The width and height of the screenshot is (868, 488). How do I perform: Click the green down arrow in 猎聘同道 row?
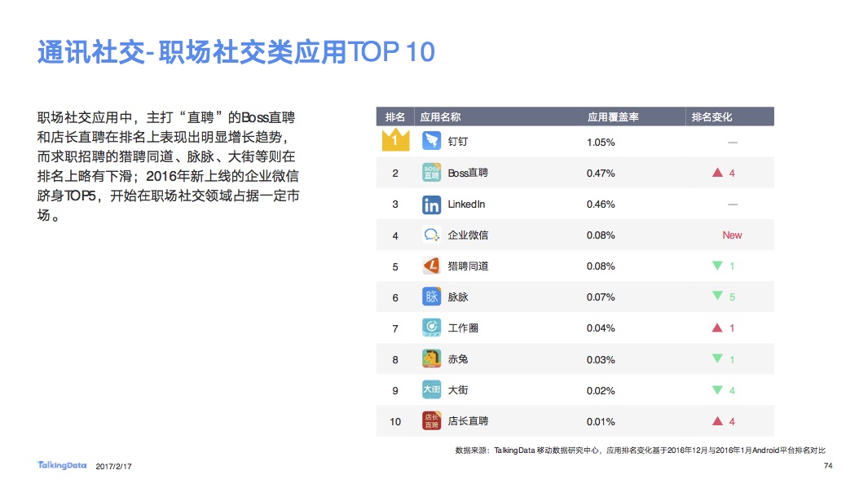tap(717, 266)
